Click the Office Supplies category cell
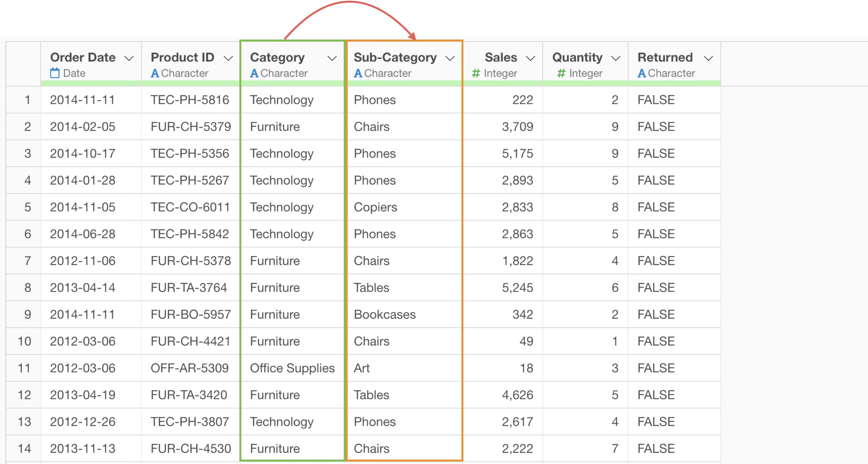The width and height of the screenshot is (868, 464). tap(293, 368)
